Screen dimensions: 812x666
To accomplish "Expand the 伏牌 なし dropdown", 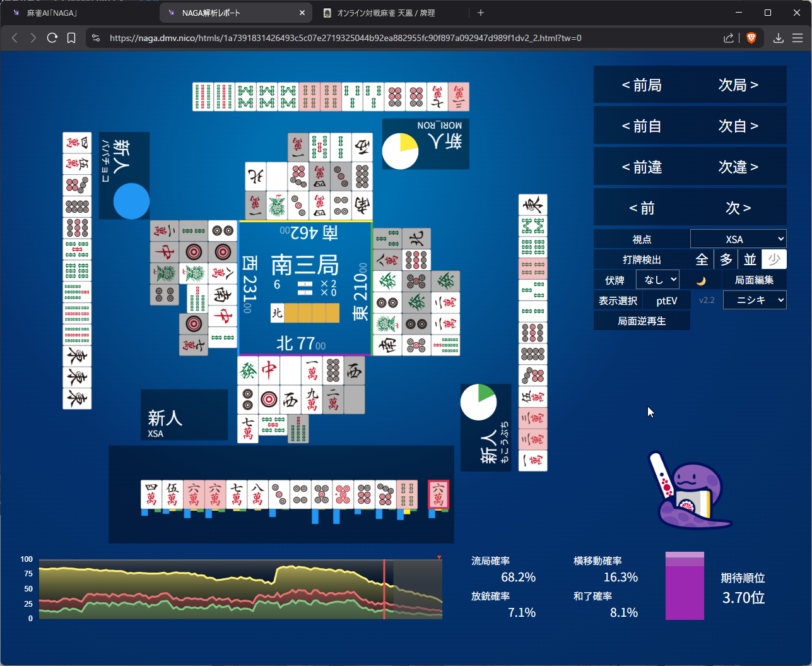I will (657, 280).
